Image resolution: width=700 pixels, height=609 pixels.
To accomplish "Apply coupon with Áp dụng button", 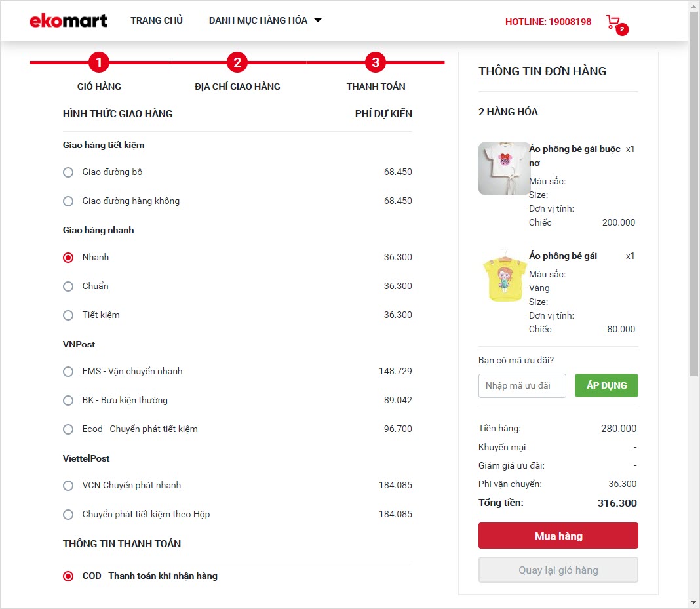I will pyautogui.click(x=606, y=385).
